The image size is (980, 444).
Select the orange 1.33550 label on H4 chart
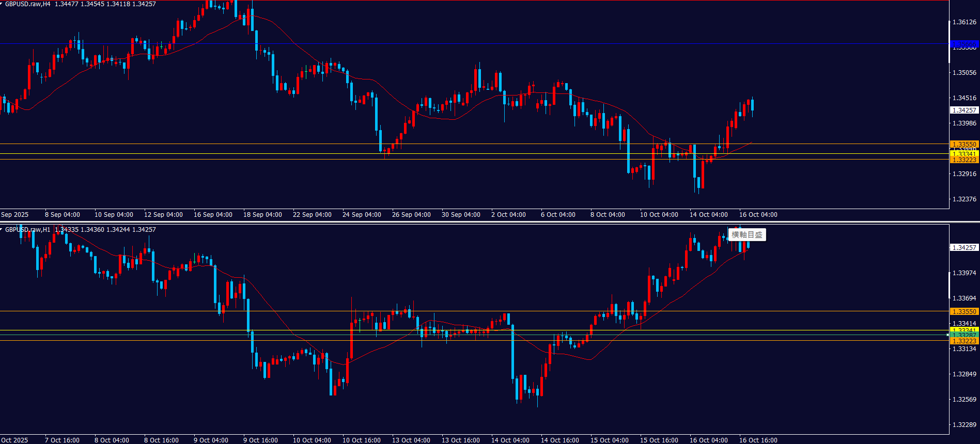point(964,145)
